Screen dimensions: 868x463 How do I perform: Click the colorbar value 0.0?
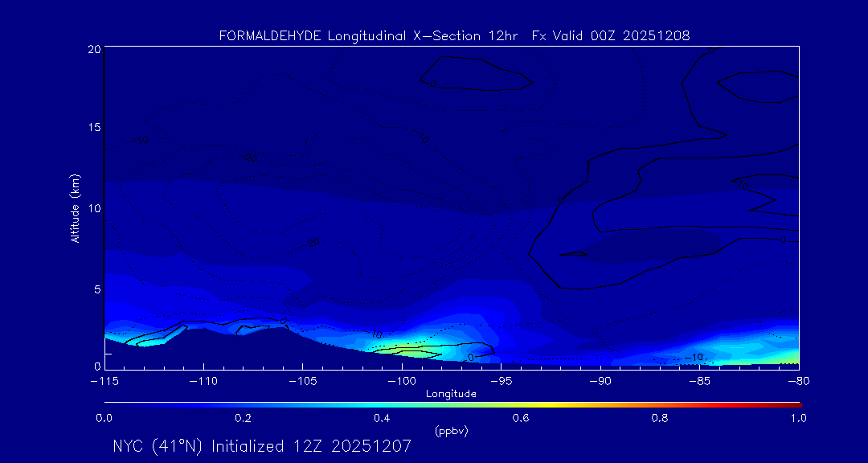104,419
